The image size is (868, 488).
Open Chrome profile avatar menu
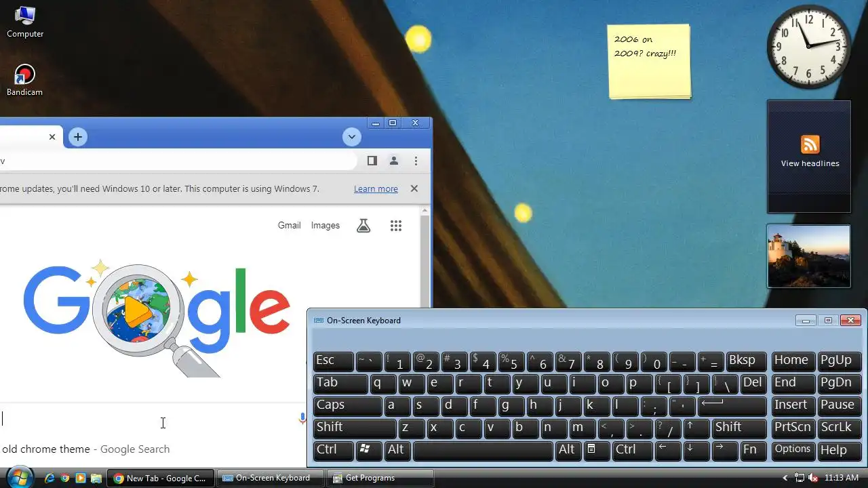(x=393, y=161)
